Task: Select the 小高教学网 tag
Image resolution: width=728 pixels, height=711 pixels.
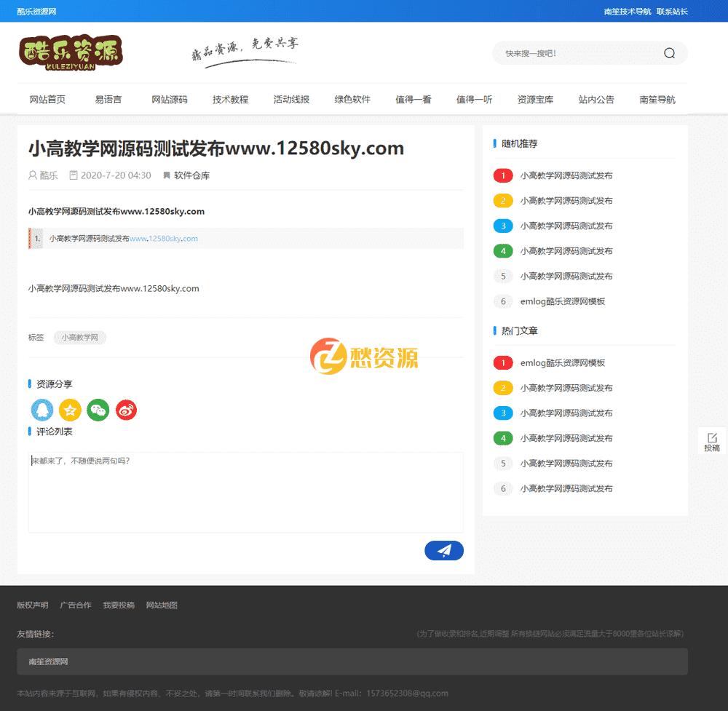Action: point(80,337)
